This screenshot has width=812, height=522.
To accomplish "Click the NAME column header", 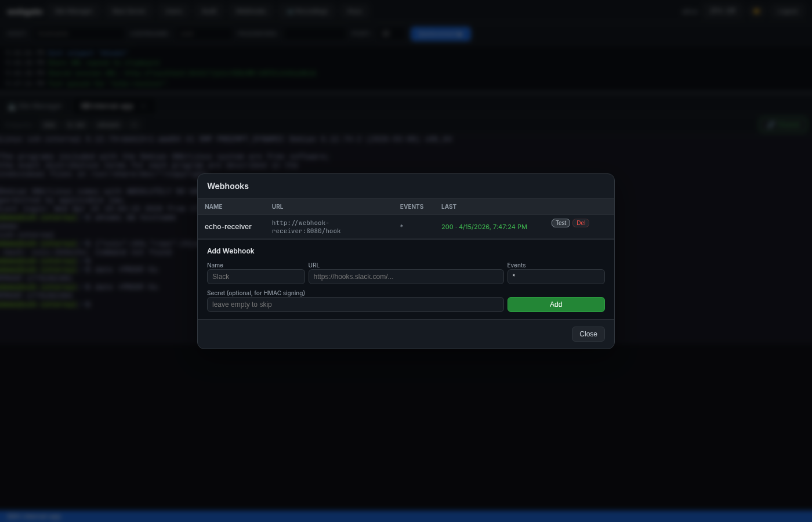I will click(x=213, y=206).
